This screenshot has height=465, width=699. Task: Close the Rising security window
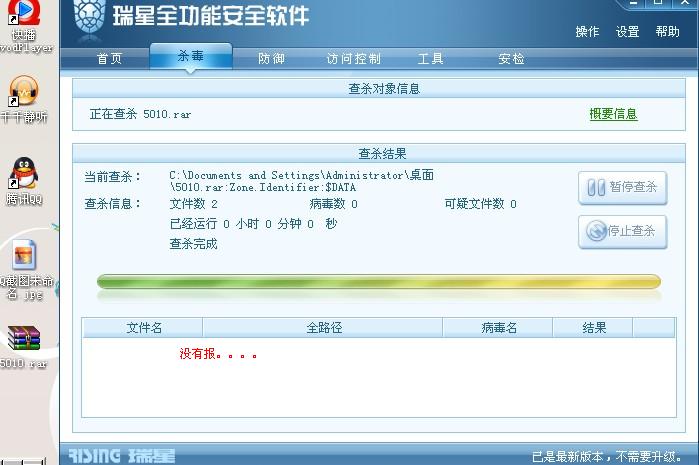[x=686, y=3]
